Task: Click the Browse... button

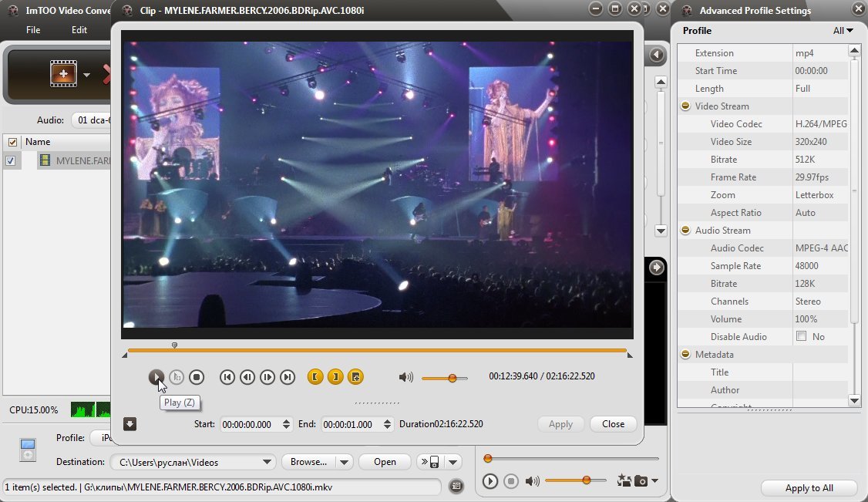Action: [309, 462]
